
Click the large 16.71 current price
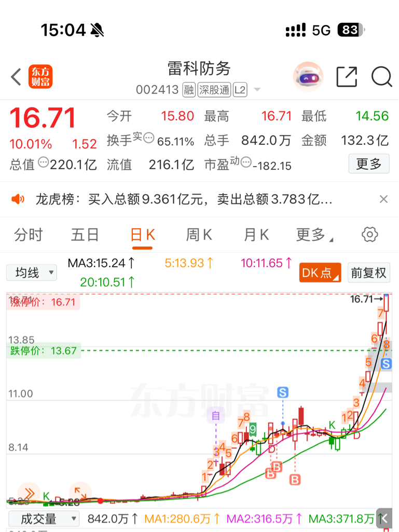point(43,118)
